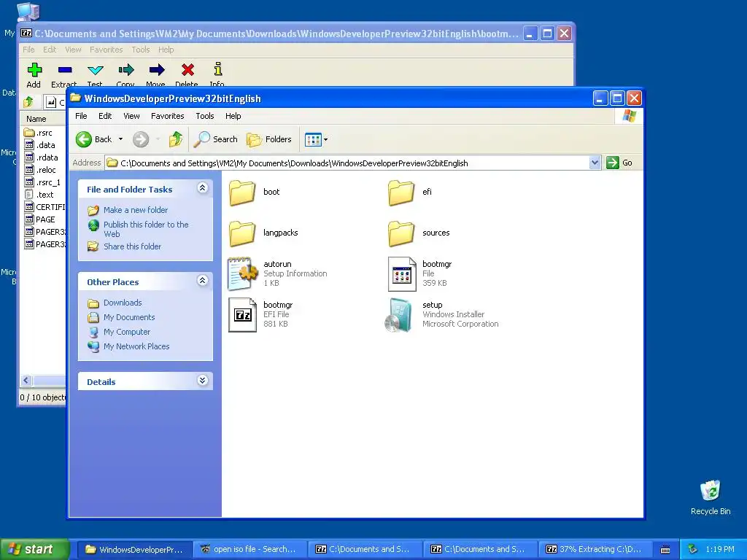The image size is (747, 560).
Task: Click the WindowsDeveloperPr... taskbar button
Action: [134, 550]
